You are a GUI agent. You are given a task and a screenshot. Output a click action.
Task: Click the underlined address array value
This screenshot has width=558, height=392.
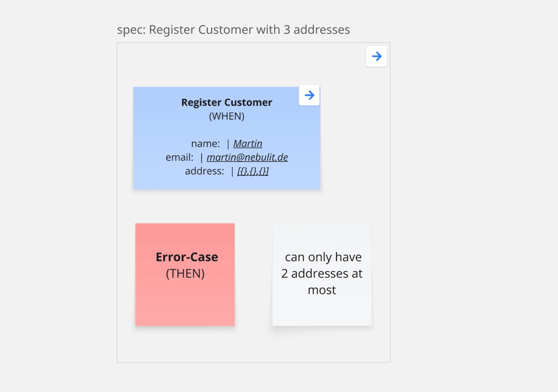(253, 171)
